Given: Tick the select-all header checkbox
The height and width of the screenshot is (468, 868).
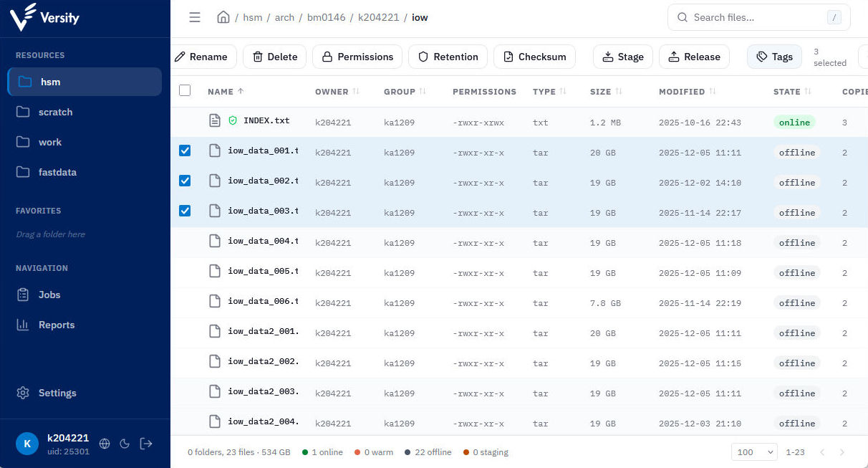Looking at the screenshot, I should coord(185,90).
